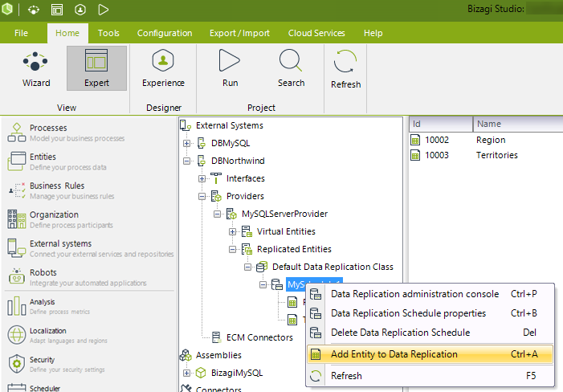Switch to the Home ribbon tab

click(67, 33)
